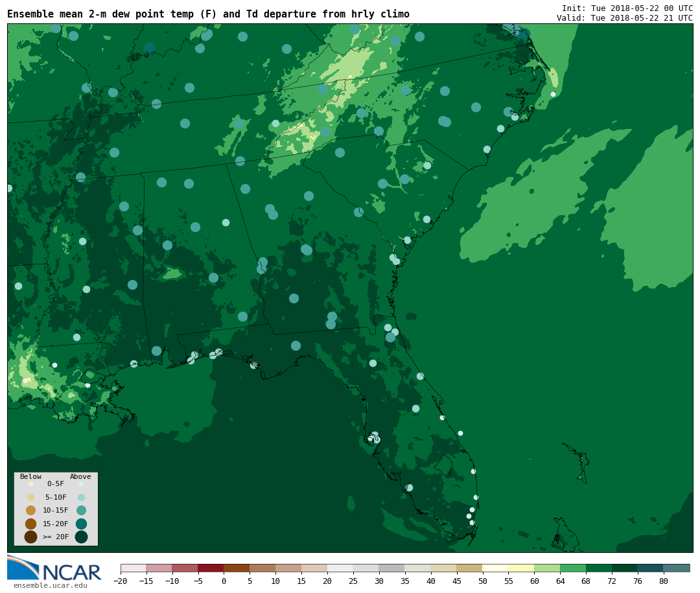Screen dimensions: 700x593
Task: Select the yellow swatch between 55 and 60
Action: pyautogui.click(x=522, y=568)
